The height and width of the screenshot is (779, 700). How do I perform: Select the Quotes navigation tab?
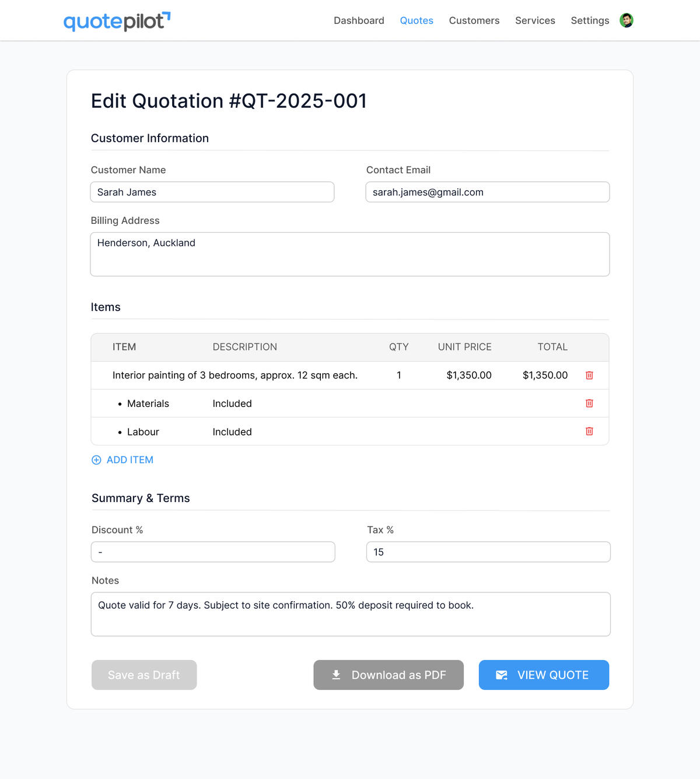(x=416, y=20)
